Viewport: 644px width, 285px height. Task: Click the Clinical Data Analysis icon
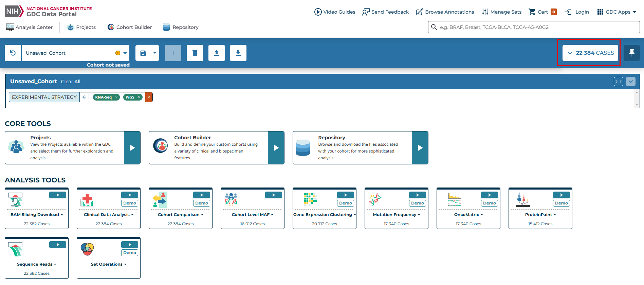(x=87, y=200)
